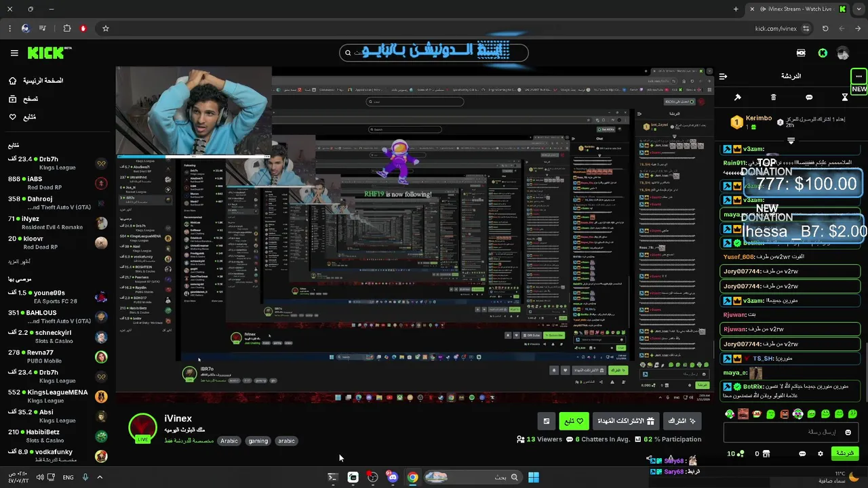Select the iVinex Stream browser tab
868x488 pixels.
click(797, 9)
